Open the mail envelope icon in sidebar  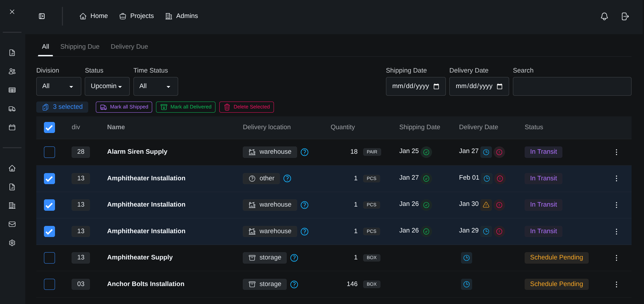[12, 224]
